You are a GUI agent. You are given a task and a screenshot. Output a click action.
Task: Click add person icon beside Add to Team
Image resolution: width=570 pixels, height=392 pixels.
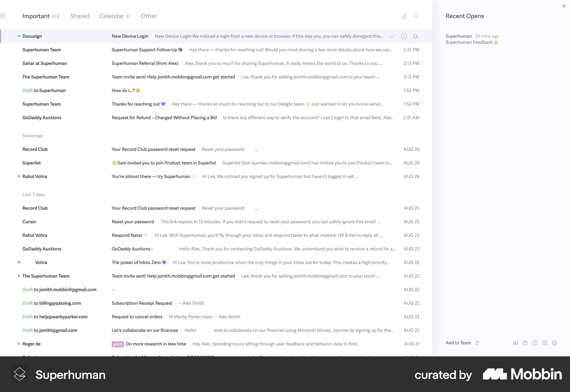click(x=477, y=343)
